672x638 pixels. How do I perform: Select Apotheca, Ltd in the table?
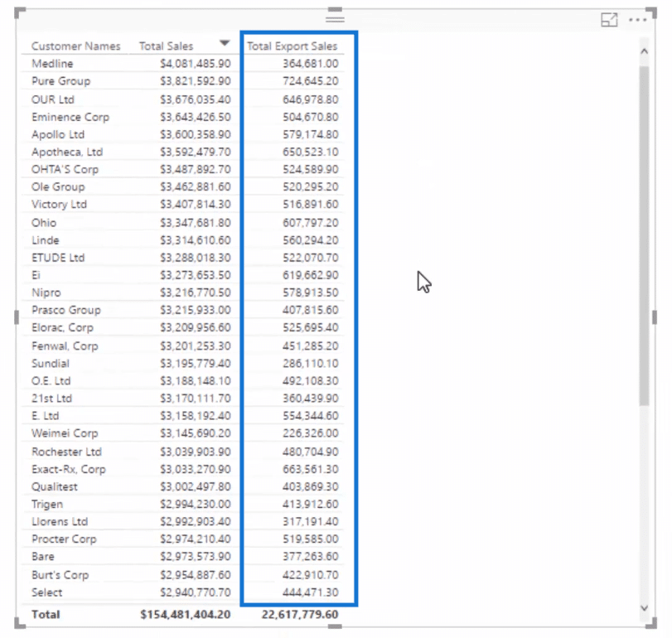(x=67, y=152)
